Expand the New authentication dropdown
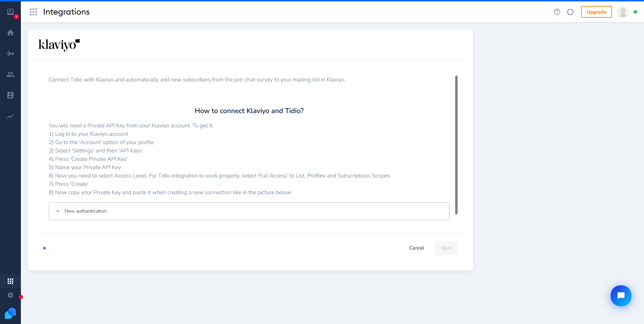The image size is (644, 324). tap(249, 211)
